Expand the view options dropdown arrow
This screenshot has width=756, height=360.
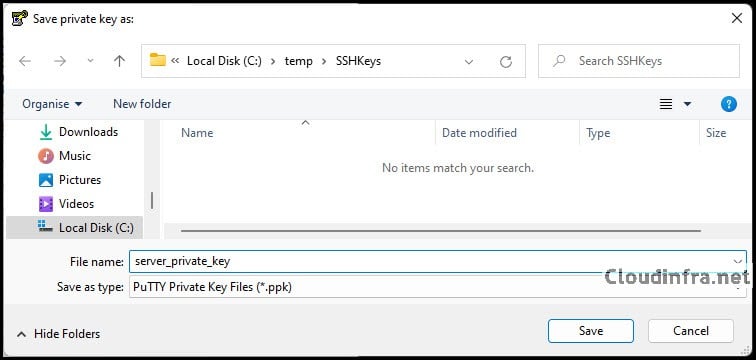coord(688,104)
